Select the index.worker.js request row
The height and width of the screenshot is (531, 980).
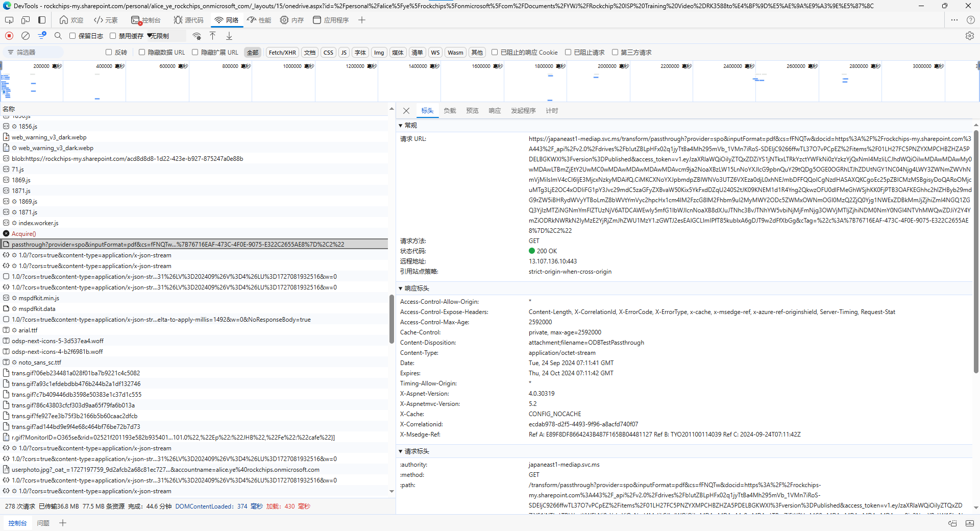194,223
